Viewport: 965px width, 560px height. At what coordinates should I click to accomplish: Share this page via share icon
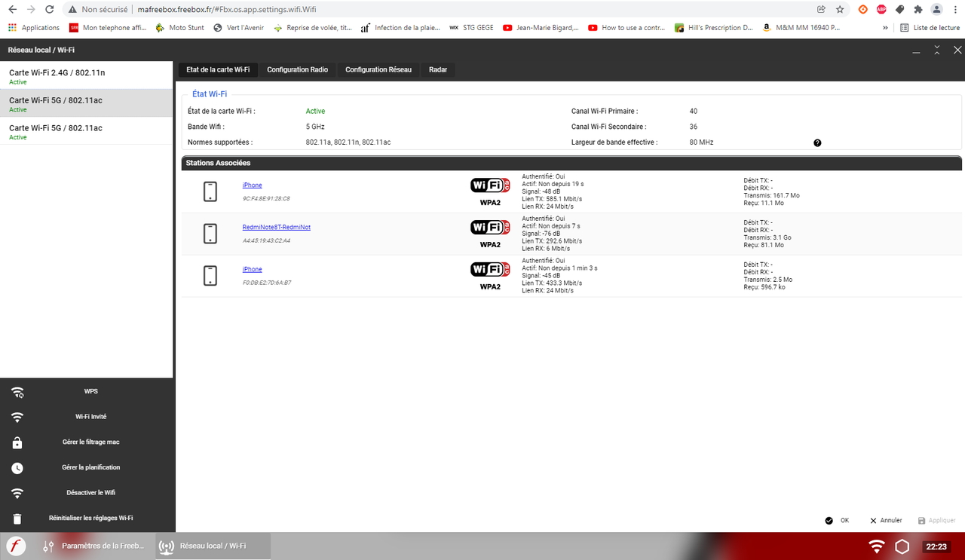(821, 10)
